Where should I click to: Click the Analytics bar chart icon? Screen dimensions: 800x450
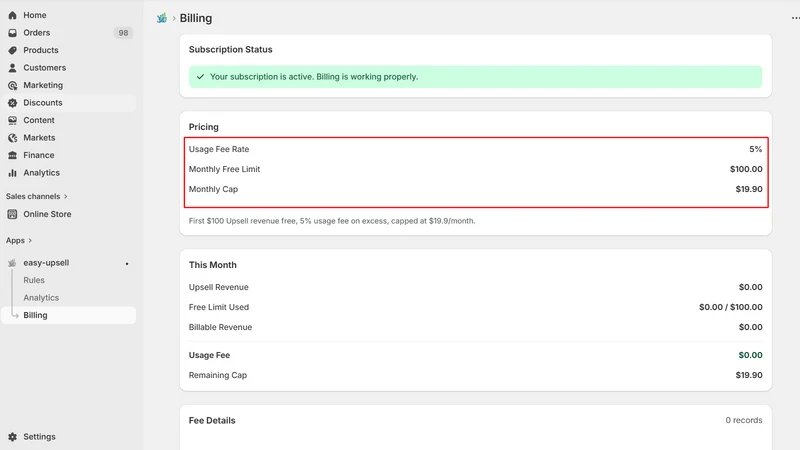click(x=12, y=173)
